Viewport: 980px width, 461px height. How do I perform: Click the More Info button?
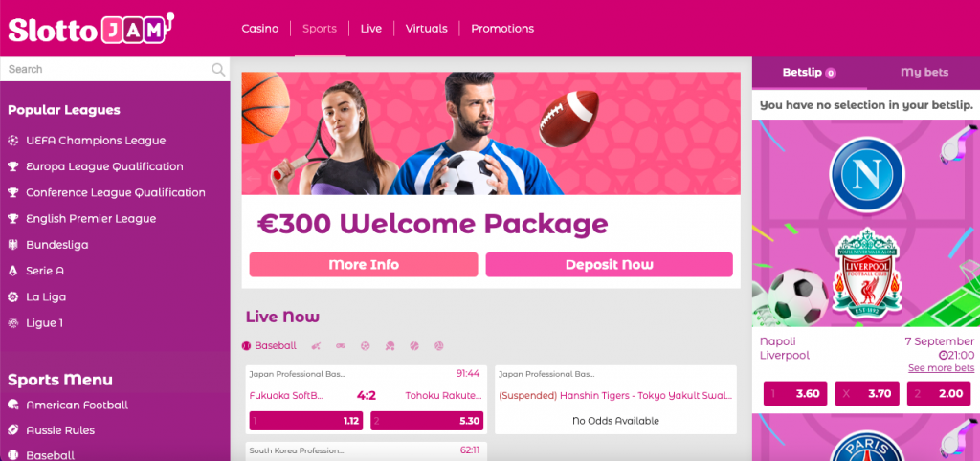[x=364, y=264]
